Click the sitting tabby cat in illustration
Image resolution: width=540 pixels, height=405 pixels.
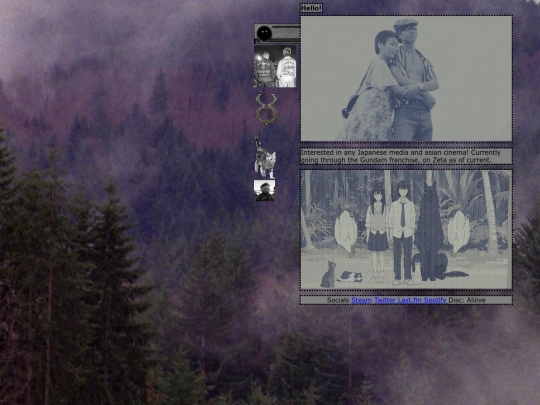coord(328,274)
